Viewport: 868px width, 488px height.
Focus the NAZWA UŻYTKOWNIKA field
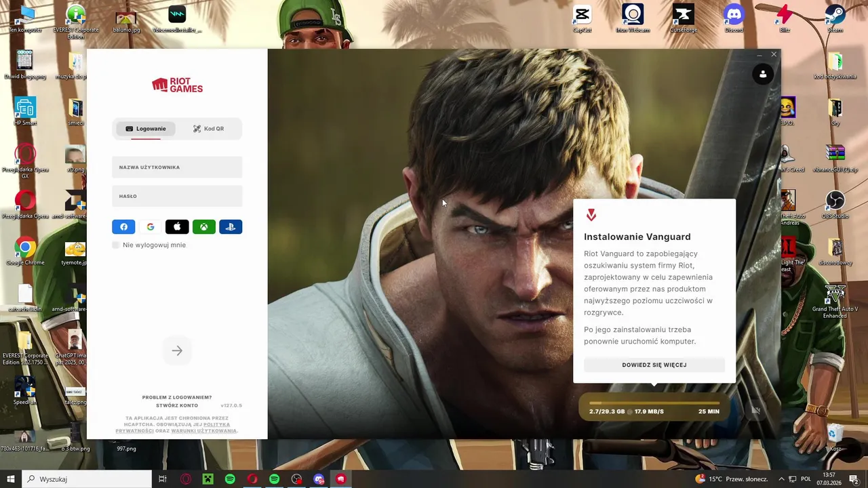177,167
